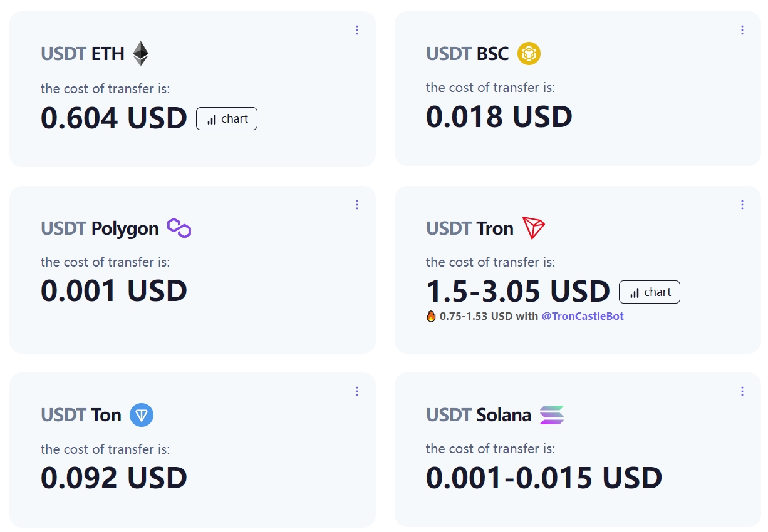
Task: Open the chart for USDT Tron cost
Action: coord(650,292)
